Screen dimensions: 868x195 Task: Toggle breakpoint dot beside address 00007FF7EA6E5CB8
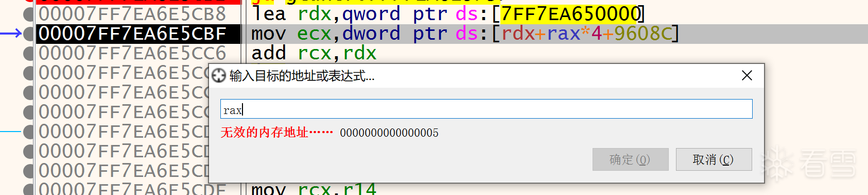point(29,14)
